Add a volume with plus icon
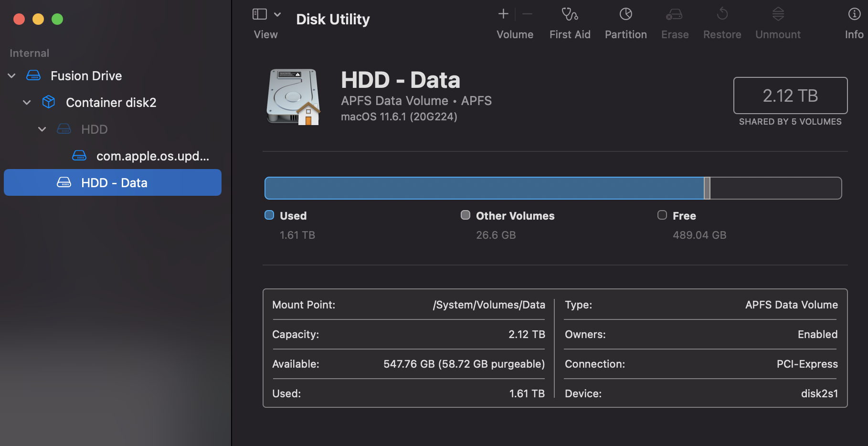The height and width of the screenshot is (446, 868). tap(503, 14)
